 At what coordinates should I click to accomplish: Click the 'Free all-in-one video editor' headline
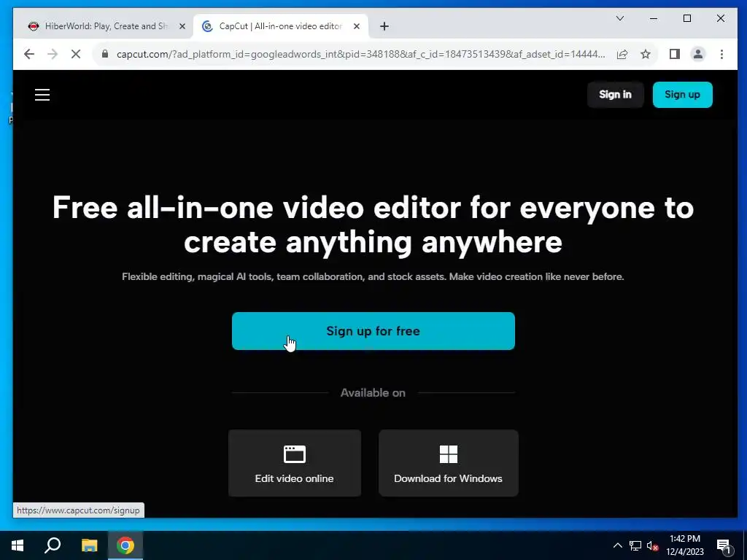373,225
